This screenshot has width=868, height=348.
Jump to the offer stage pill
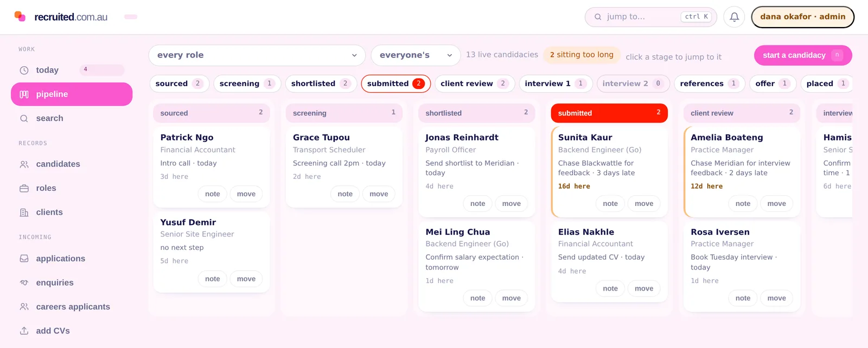773,83
